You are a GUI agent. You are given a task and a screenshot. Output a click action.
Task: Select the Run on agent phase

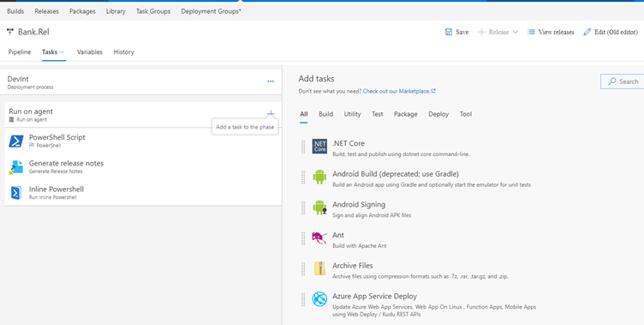143,115
